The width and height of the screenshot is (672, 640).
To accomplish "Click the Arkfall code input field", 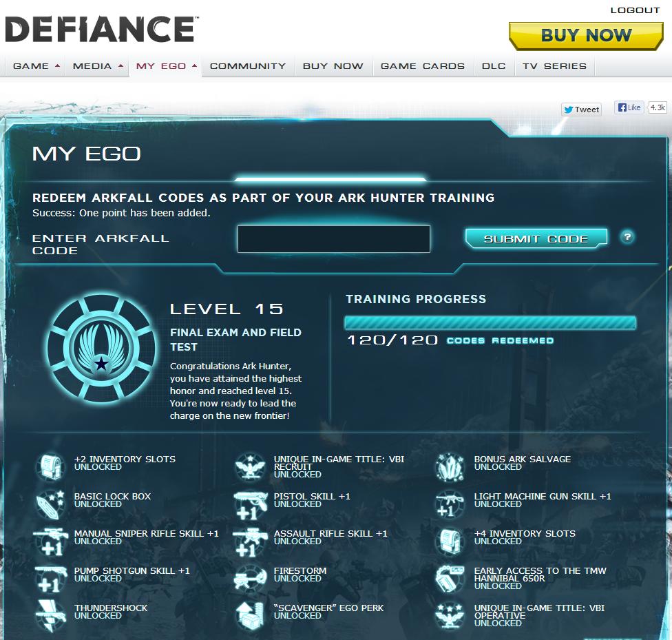I will coord(334,239).
